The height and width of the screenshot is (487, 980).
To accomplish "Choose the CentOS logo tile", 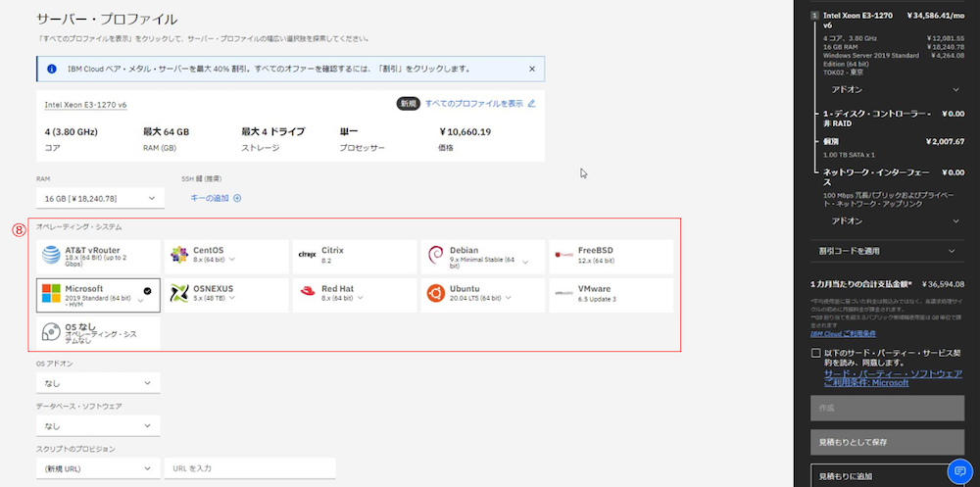I will [226, 256].
